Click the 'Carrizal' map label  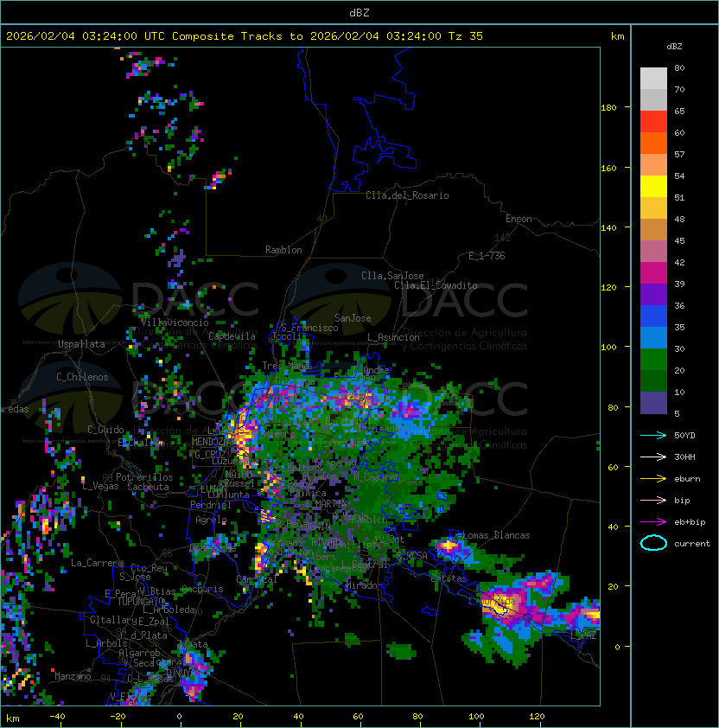257,579
